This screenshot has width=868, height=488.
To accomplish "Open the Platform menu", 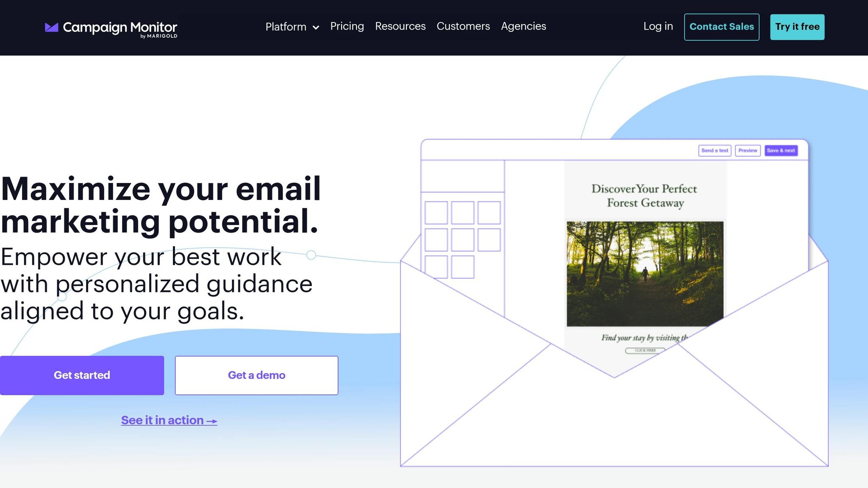I will coord(286,27).
